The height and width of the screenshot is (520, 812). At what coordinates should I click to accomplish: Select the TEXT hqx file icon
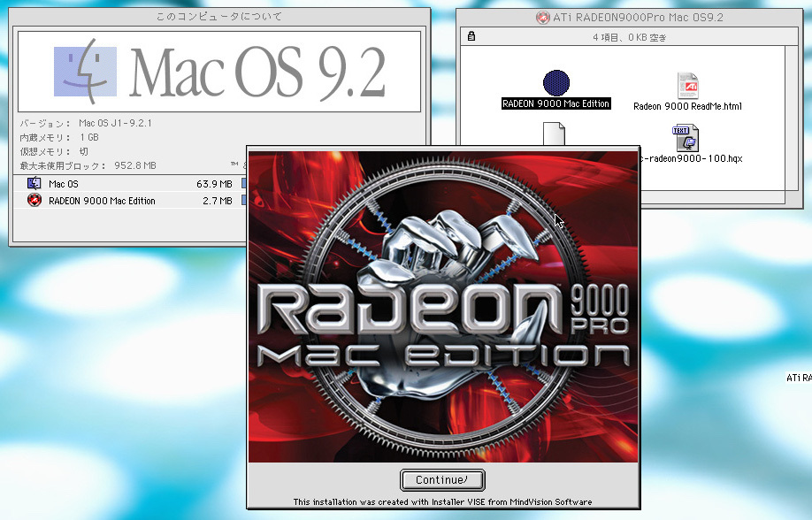click(x=686, y=138)
